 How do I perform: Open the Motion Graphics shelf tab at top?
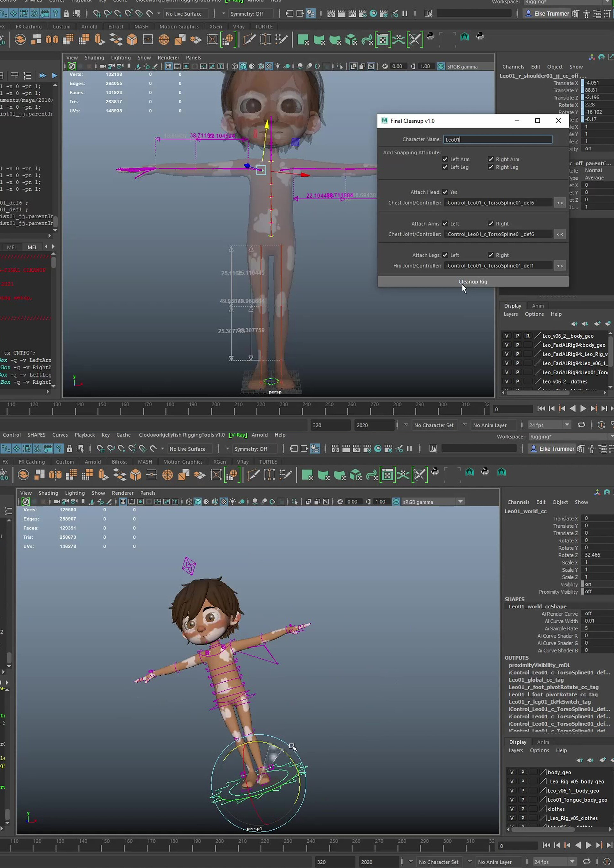(179, 27)
